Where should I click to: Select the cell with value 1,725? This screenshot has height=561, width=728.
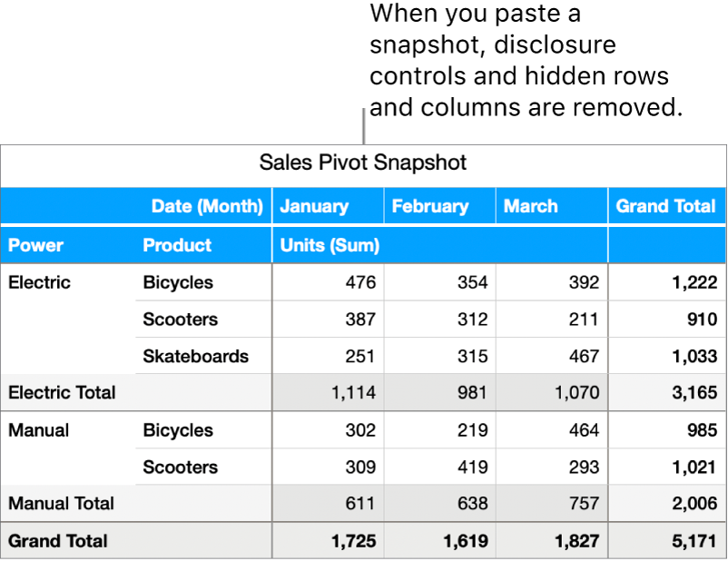tap(353, 541)
